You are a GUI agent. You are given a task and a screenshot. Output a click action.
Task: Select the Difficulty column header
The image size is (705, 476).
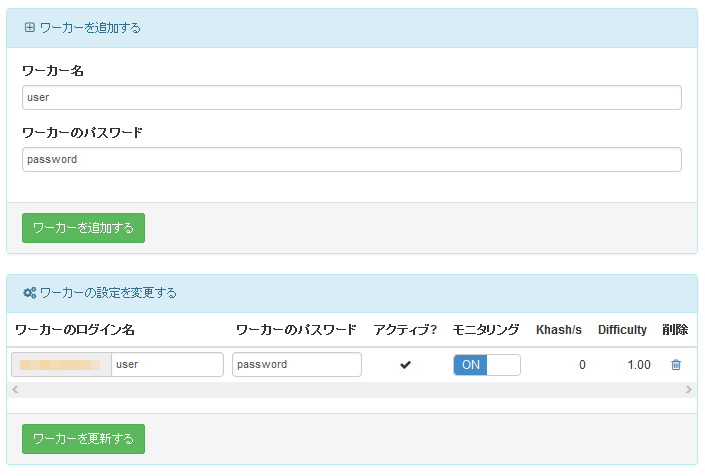(622, 330)
